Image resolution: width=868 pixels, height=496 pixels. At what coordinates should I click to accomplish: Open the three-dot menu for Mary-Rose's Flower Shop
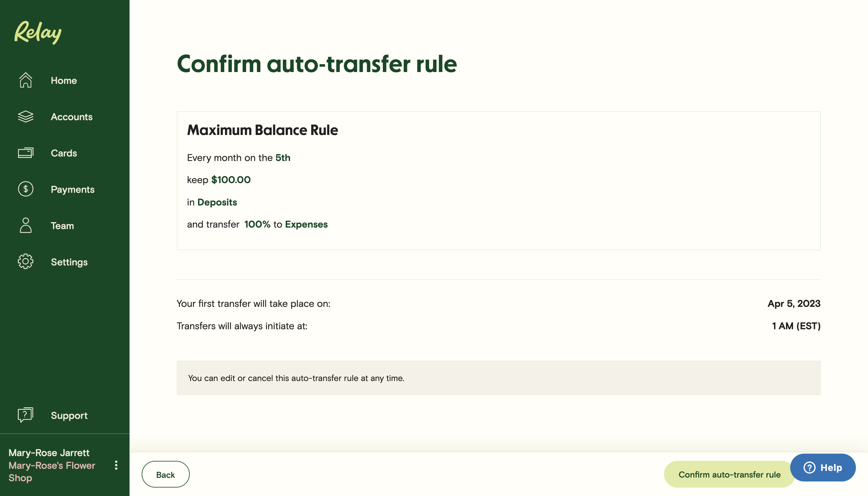[x=116, y=465]
